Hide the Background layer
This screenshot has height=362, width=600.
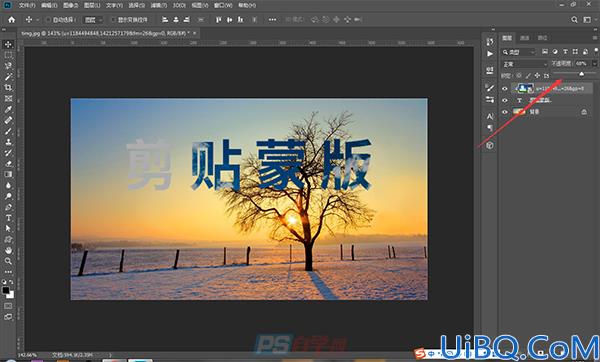505,112
